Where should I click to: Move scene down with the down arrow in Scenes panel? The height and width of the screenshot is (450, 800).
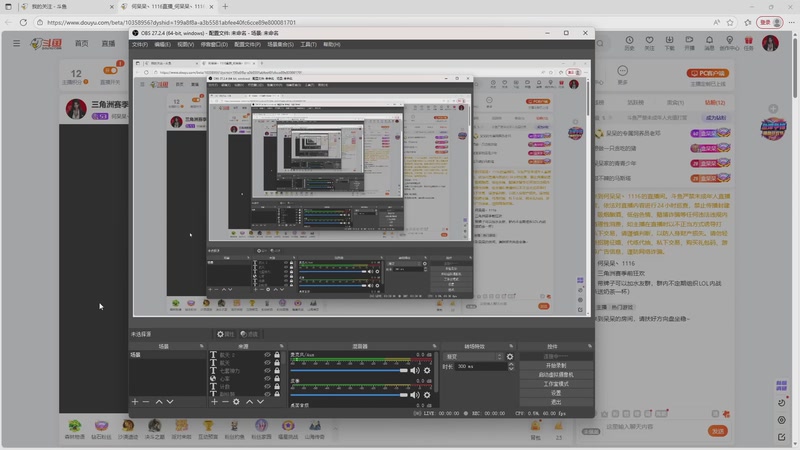click(x=170, y=402)
